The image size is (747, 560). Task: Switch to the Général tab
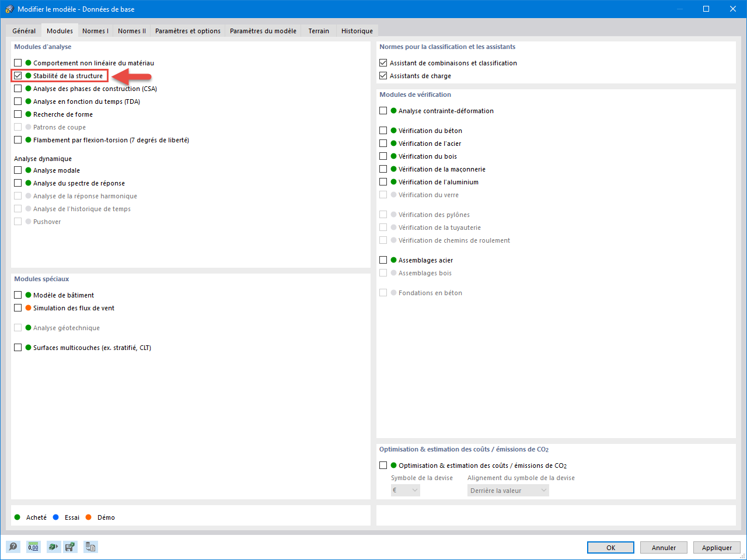[24, 31]
